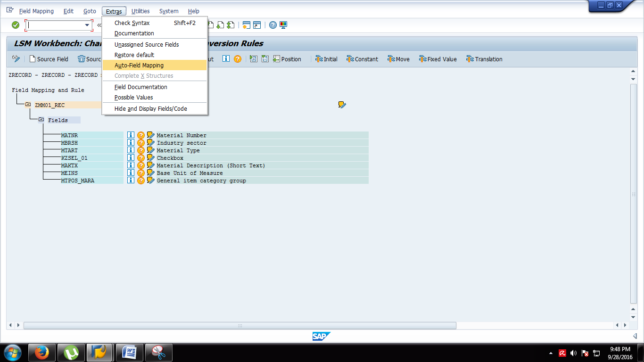Click the green checkmark Enter icon

pos(16,25)
